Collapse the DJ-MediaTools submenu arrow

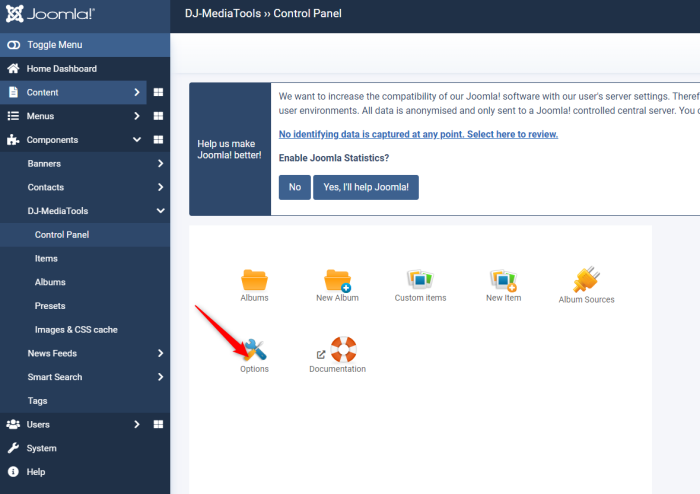click(x=160, y=211)
